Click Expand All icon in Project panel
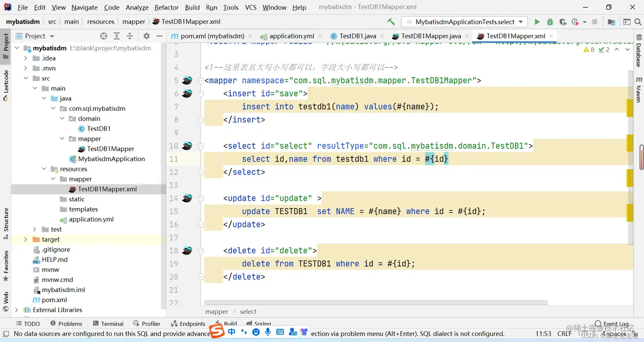Viewport: 644px width, 342px height. pyautogui.click(x=117, y=36)
